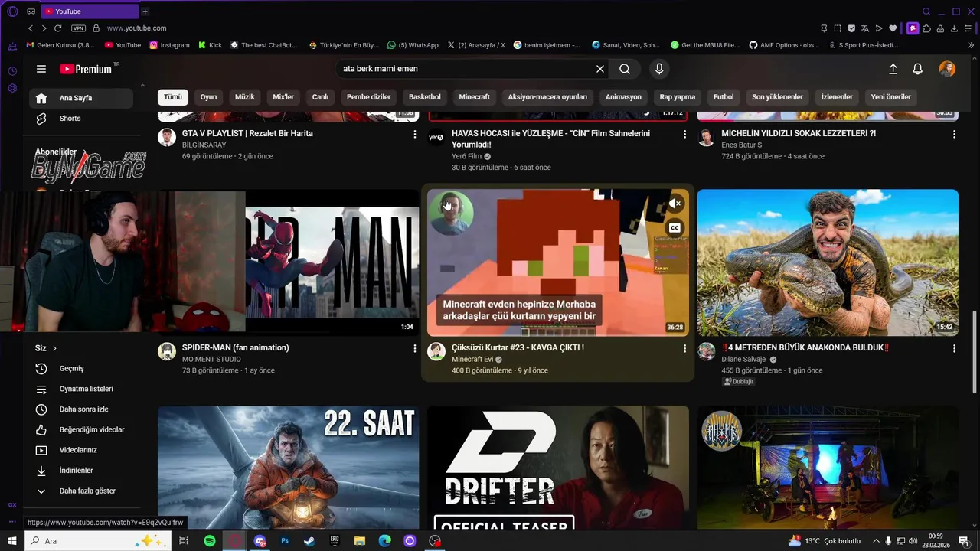Open the notifications bell
This screenshot has height=551, width=980.
917,69
